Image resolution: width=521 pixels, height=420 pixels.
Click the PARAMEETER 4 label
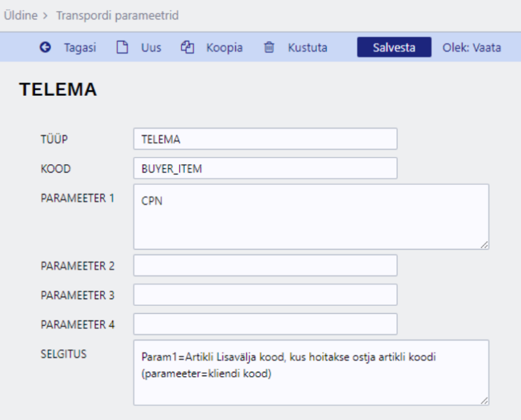pyautogui.click(x=78, y=324)
